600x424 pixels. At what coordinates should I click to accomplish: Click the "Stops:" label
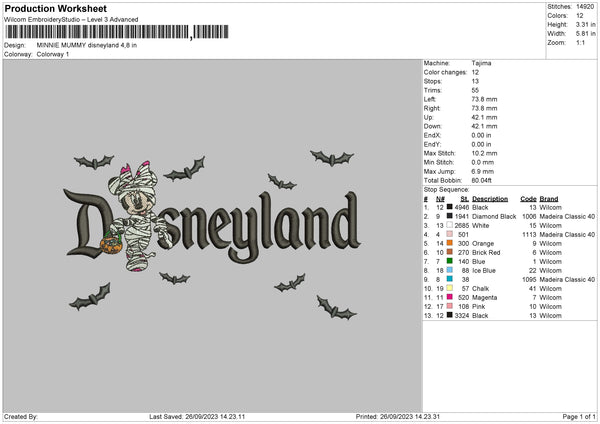pyautogui.click(x=433, y=81)
